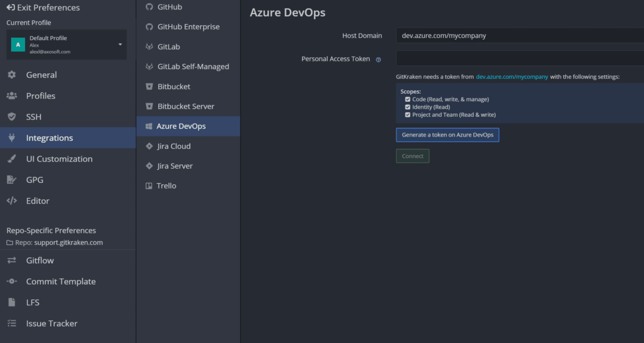Click the GitLab fox icon
The image size is (644, 343).
click(x=149, y=46)
